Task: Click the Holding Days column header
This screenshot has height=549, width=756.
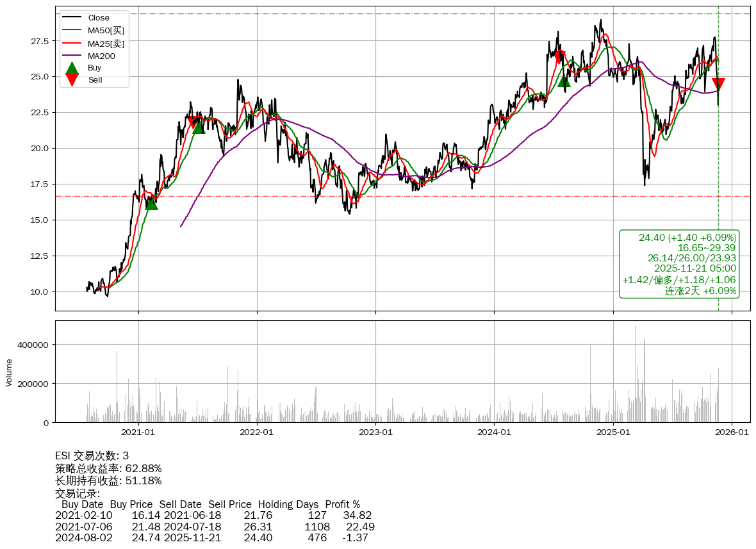Action: coord(288,505)
